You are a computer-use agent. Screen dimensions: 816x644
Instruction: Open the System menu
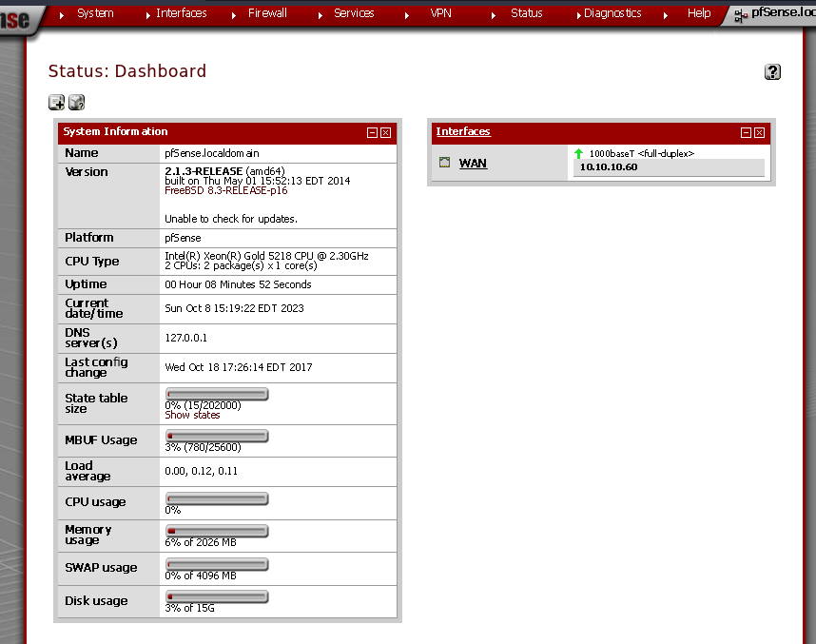coord(95,13)
